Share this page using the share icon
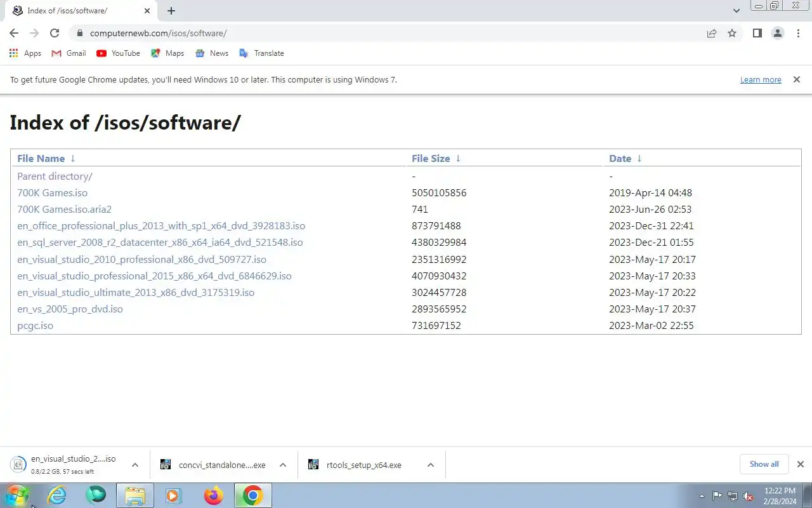 (712, 33)
